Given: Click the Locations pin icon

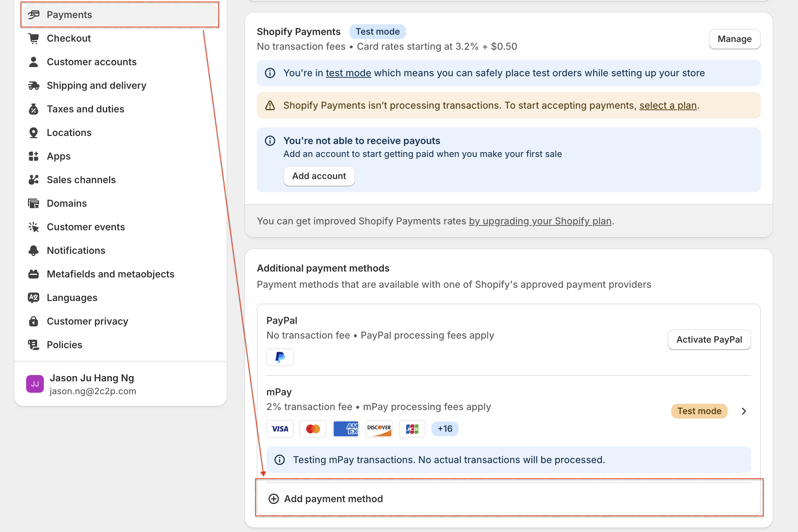Looking at the screenshot, I should [x=34, y=133].
